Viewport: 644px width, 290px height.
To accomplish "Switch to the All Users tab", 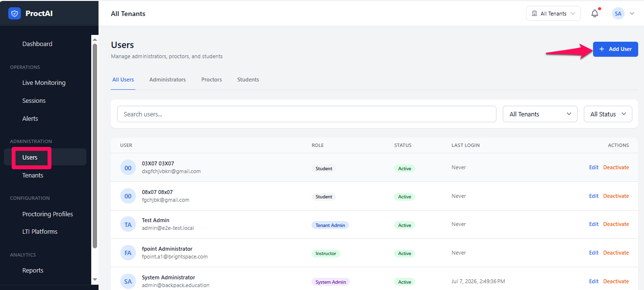I will (x=123, y=80).
